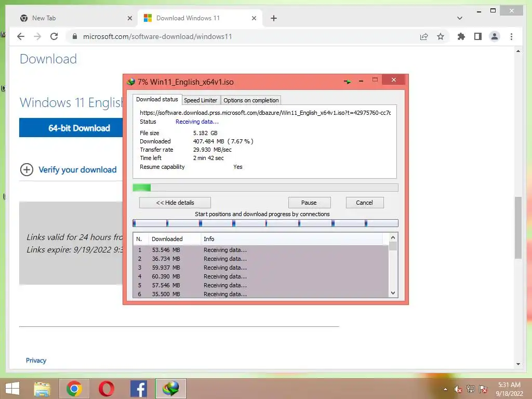Click the 64-bit Download button
This screenshot has height=399, width=532.
[x=71, y=128]
